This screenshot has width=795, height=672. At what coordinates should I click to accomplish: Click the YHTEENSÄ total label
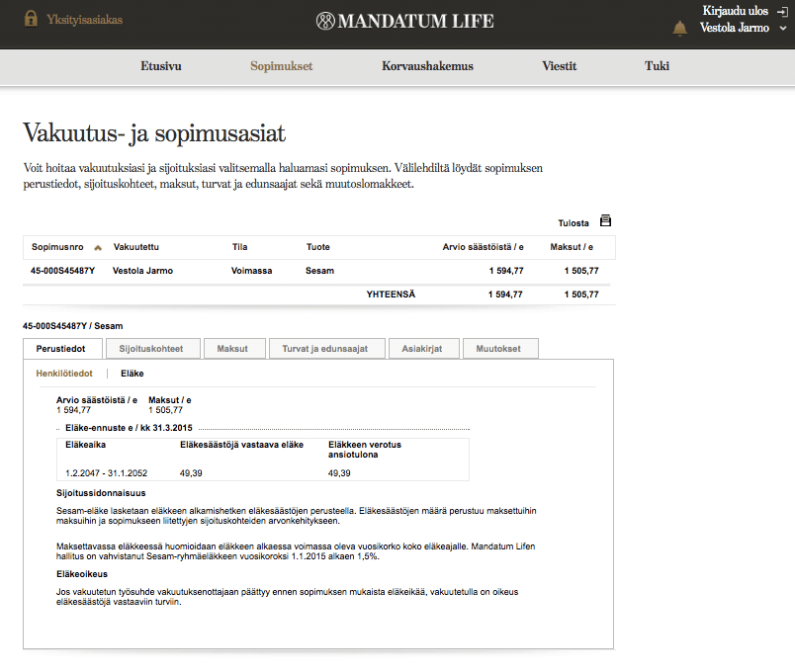click(391, 294)
